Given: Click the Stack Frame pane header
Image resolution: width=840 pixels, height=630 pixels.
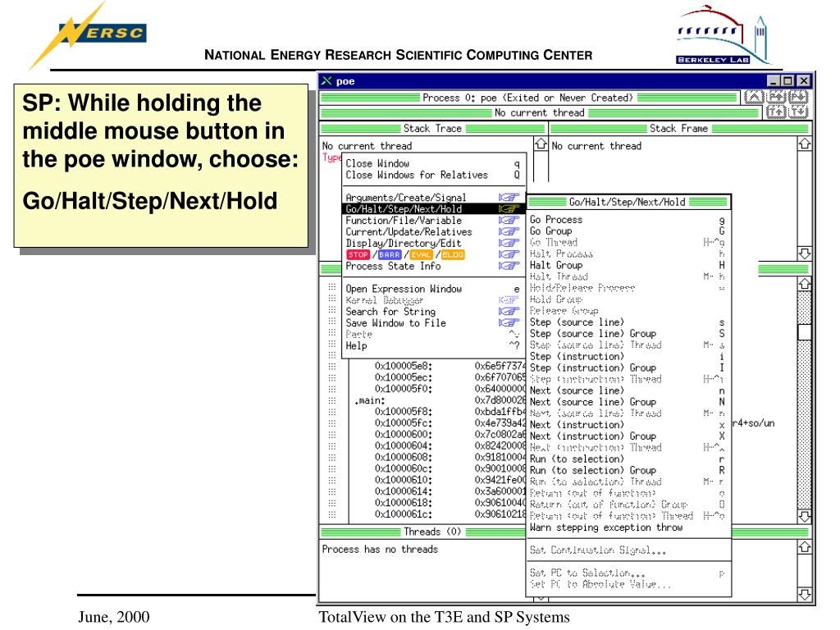Looking at the screenshot, I should coord(679,129).
